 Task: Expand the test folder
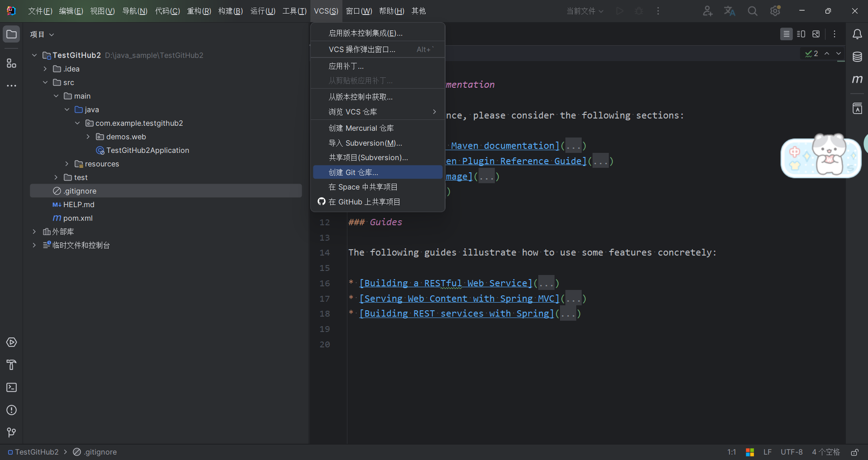pos(56,177)
